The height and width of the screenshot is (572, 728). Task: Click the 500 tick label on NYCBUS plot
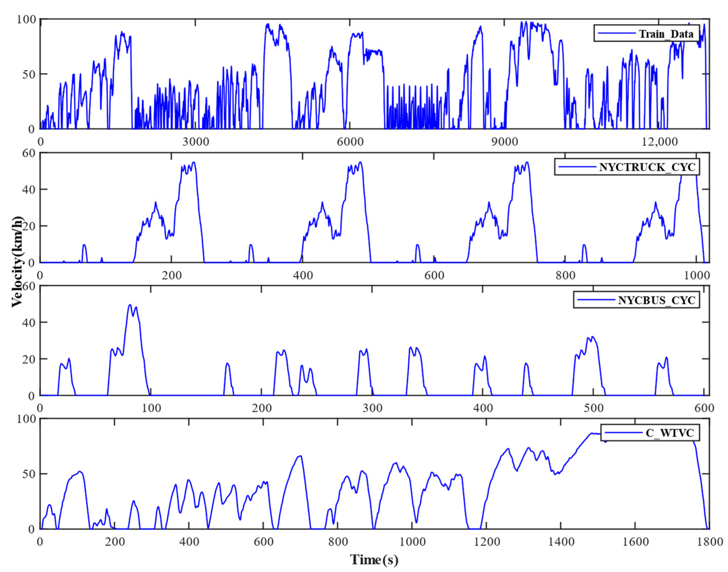click(594, 408)
